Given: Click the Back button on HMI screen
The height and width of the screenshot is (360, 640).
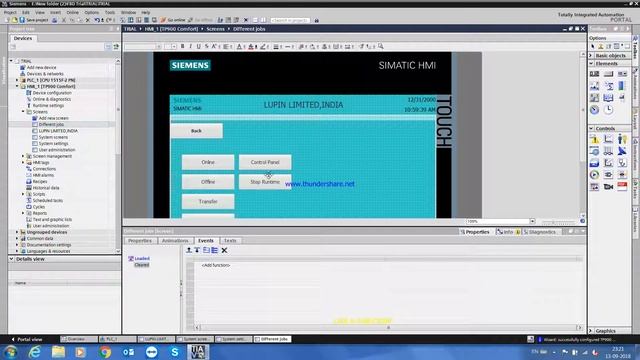Looking at the screenshot, I should point(196,131).
